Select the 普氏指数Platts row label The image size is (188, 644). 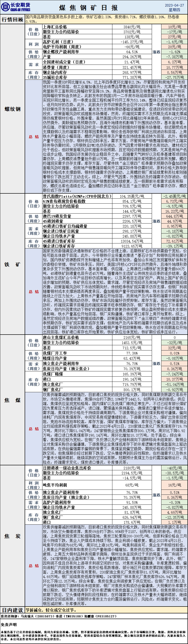point(77,196)
